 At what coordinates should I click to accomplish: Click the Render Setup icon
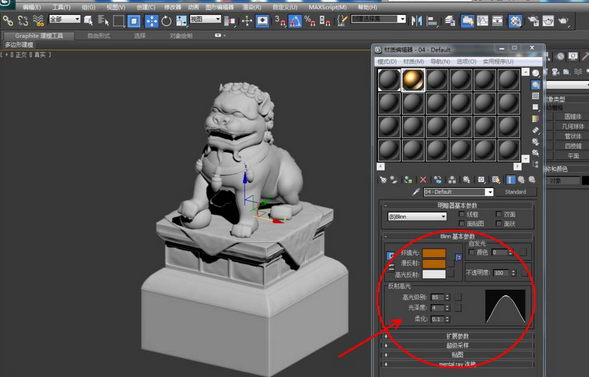tap(533, 21)
